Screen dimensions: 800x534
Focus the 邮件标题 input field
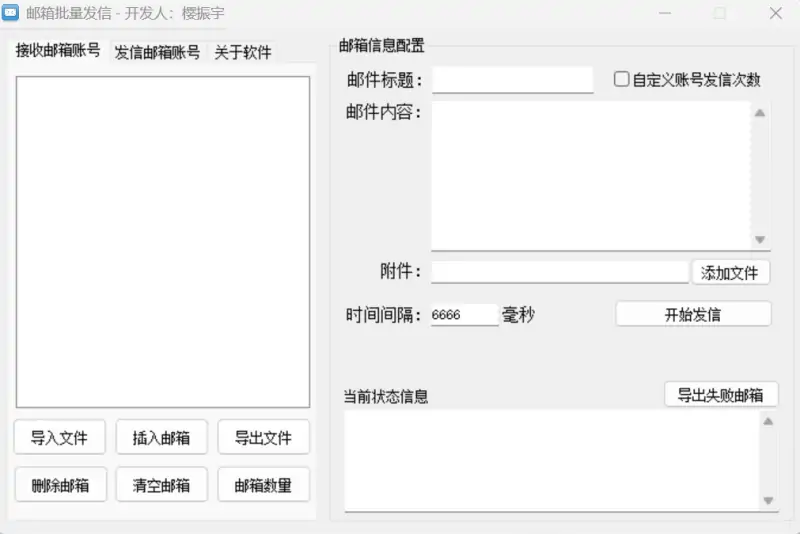512,80
